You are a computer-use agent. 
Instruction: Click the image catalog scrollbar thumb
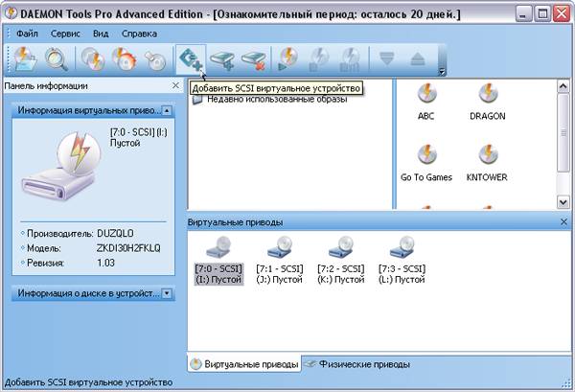pos(563,132)
